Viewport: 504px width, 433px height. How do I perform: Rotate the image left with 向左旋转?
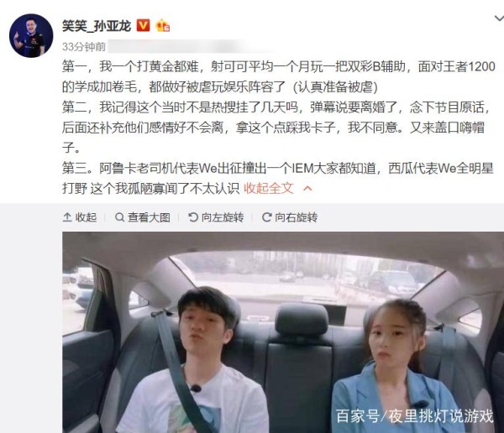(216, 217)
